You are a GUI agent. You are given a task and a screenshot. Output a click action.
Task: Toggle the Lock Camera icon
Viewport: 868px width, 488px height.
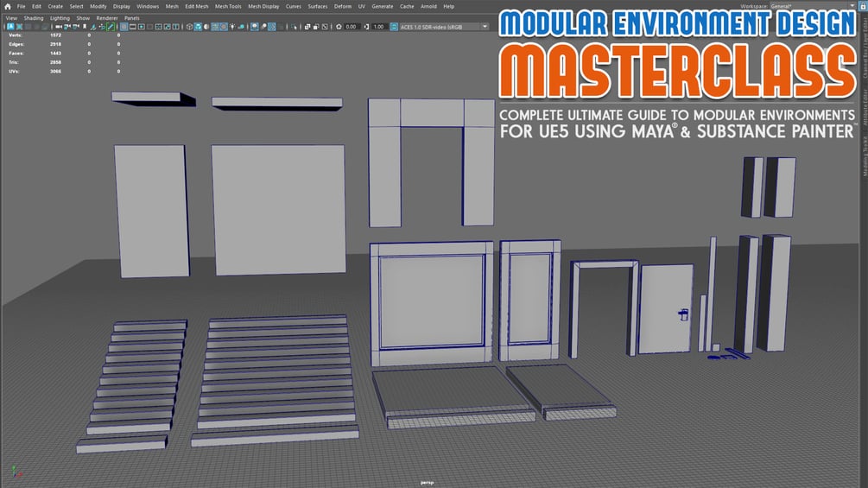(x=67, y=27)
